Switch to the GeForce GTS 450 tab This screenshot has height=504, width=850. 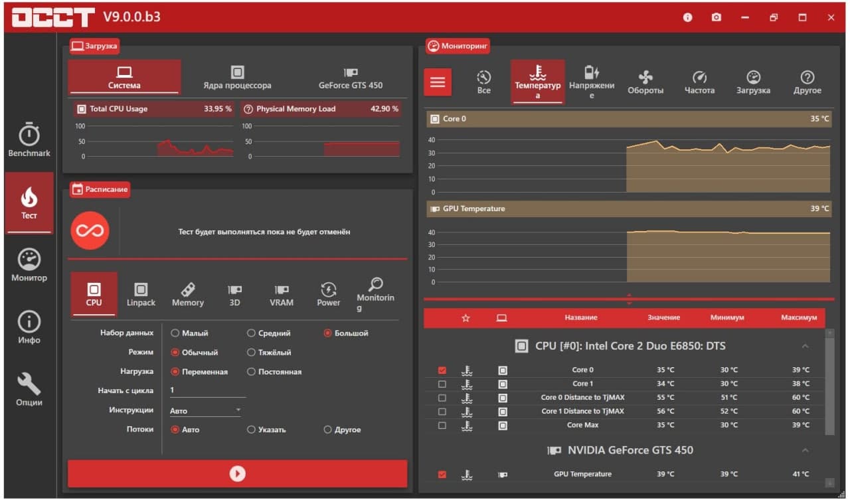(x=350, y=77)
